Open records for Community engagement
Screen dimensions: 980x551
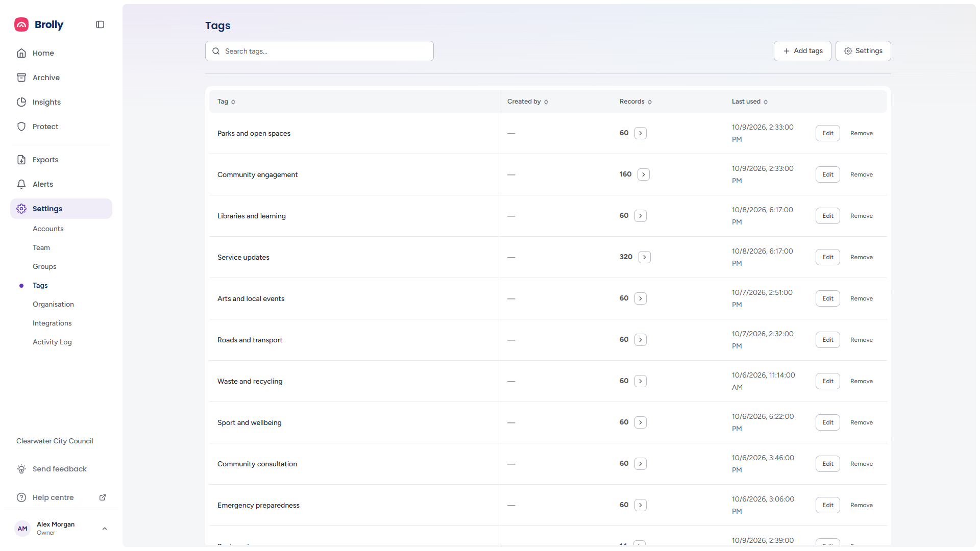pos(644,174)
